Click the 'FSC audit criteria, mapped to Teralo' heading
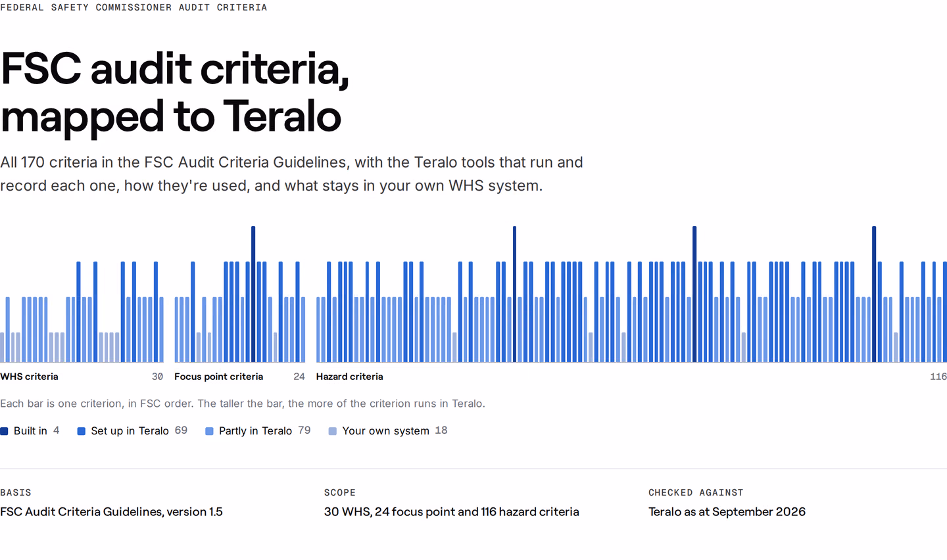 coord(174,93)
